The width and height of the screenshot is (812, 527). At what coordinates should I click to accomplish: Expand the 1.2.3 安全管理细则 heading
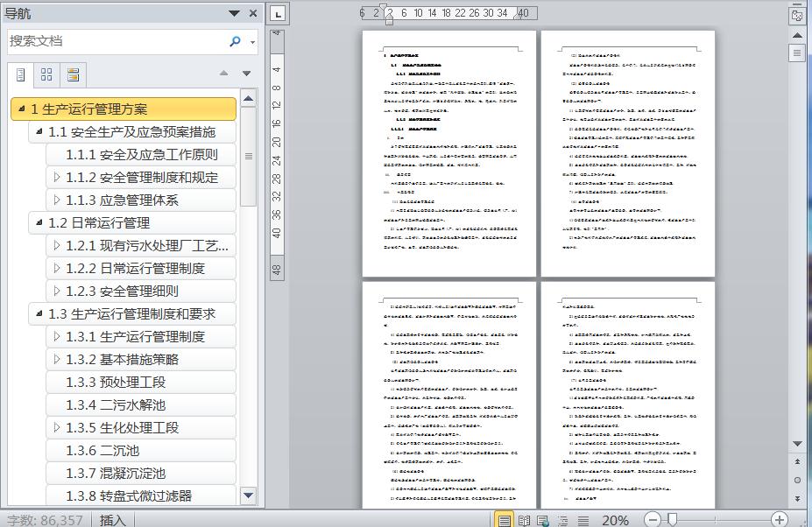(x=56, y=291)
